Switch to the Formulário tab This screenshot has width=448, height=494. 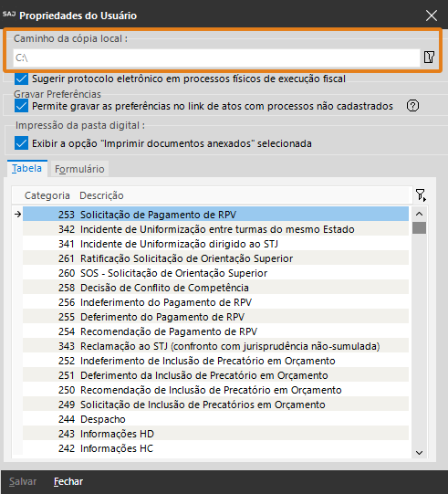point(79,169)
